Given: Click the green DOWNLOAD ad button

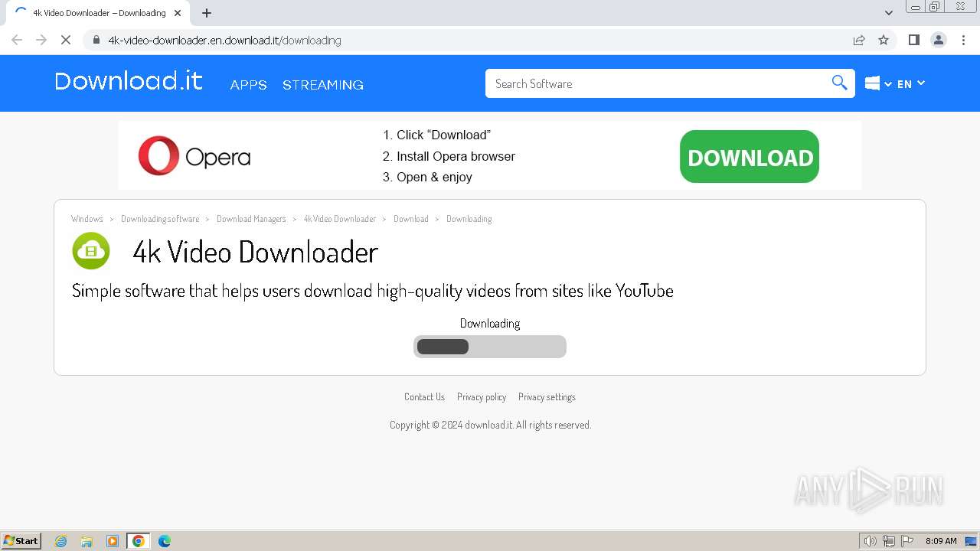Looking at the screenshot, I should coord(750,157).
